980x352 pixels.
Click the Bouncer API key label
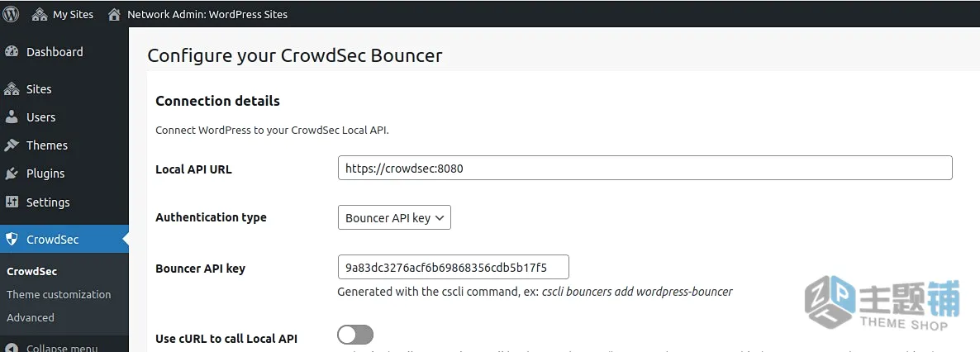point(200,269)
